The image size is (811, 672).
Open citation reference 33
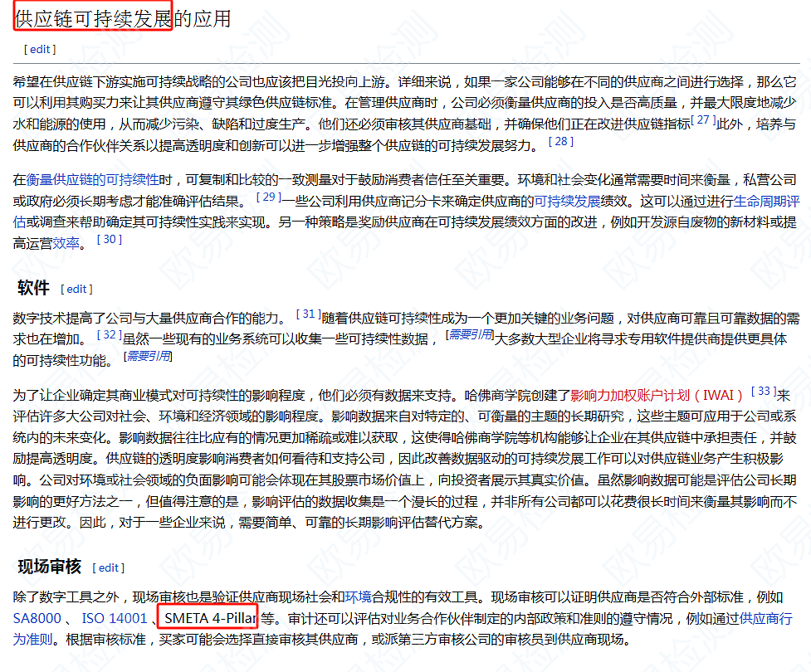(764, 391)
